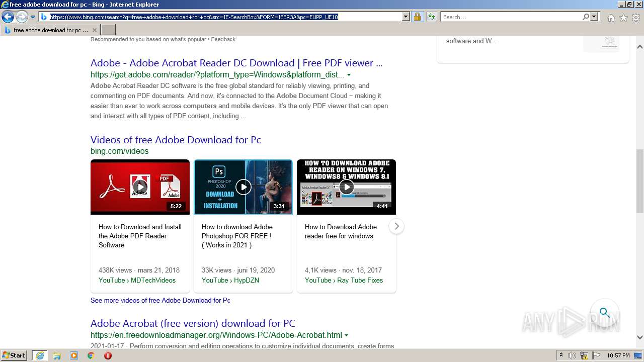Open the bing.com/videos link

click(x=120, y=151)
